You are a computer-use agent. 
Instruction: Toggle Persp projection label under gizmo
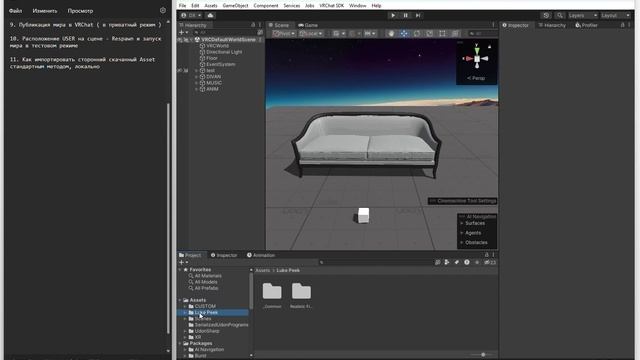pos(476,78)
